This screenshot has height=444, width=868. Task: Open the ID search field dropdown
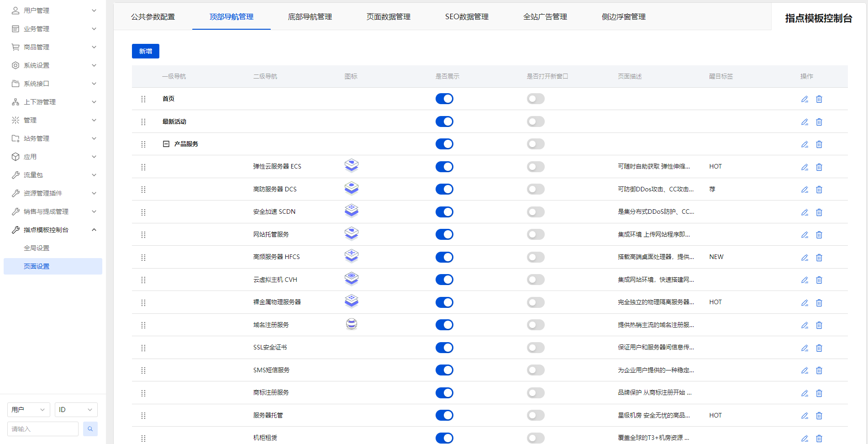76,410
